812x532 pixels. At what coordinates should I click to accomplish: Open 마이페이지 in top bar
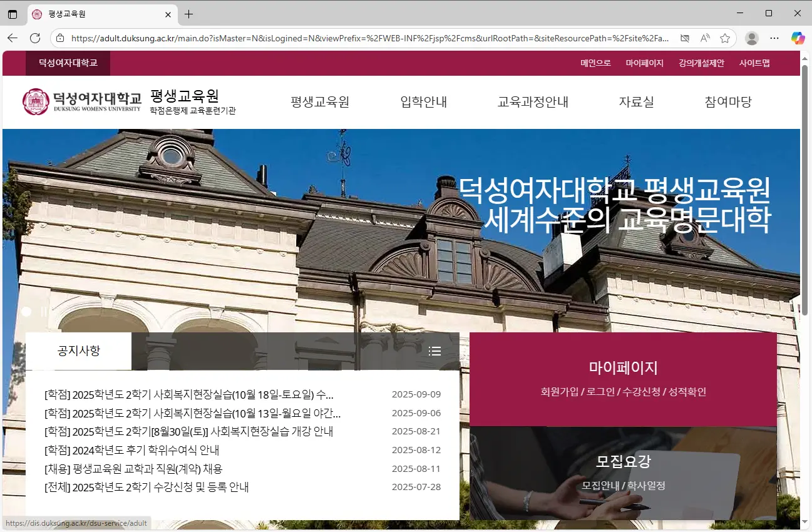(x=644, y=63)
